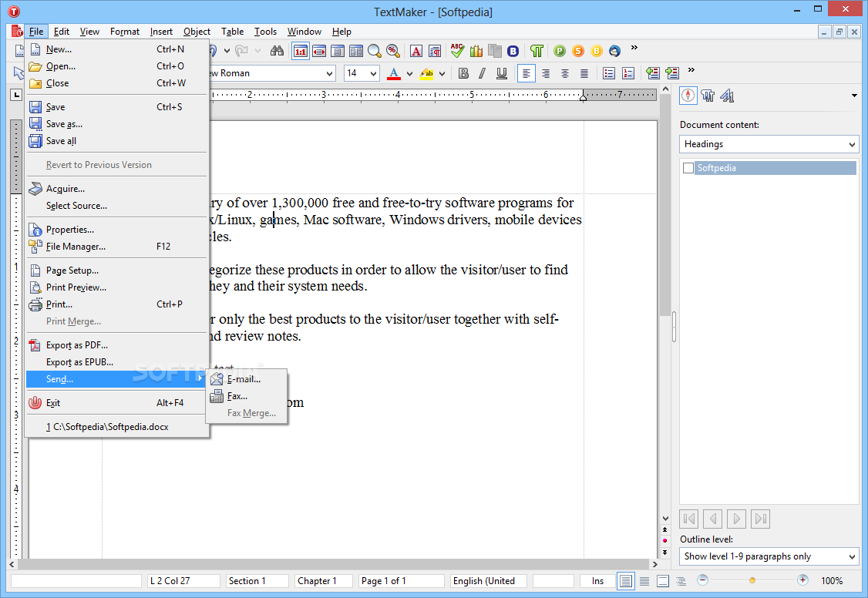Viewport: 868px width, 598px height.
Task: Apply underline formatting
Action: coord(502,73)
